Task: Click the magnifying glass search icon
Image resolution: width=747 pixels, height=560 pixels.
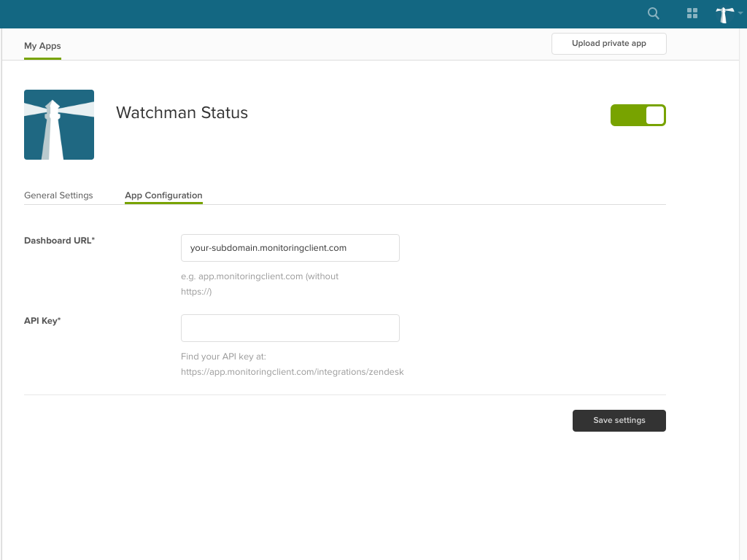Action: point(653,13)
